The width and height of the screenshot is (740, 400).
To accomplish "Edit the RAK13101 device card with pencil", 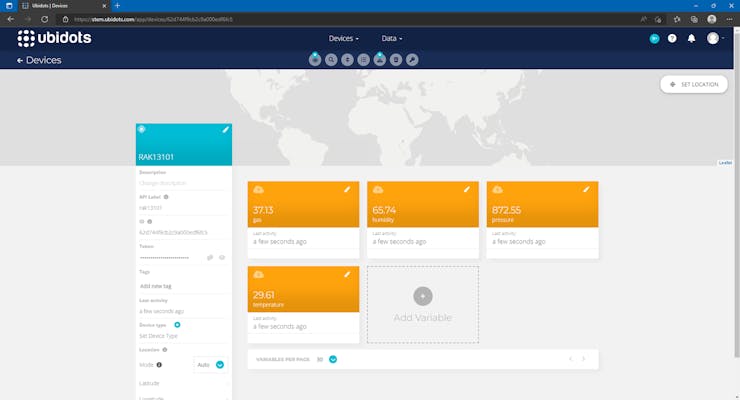I will [x=226, y=130].
